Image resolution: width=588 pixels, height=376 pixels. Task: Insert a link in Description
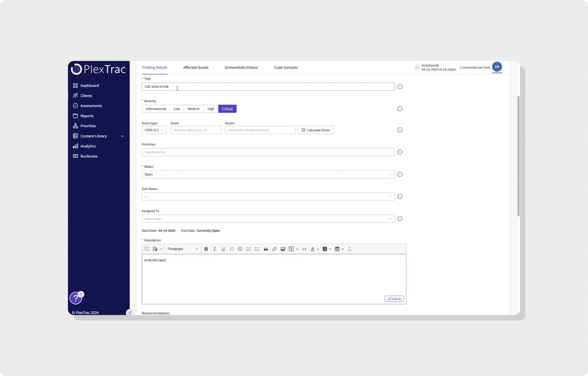coord(274,249)
